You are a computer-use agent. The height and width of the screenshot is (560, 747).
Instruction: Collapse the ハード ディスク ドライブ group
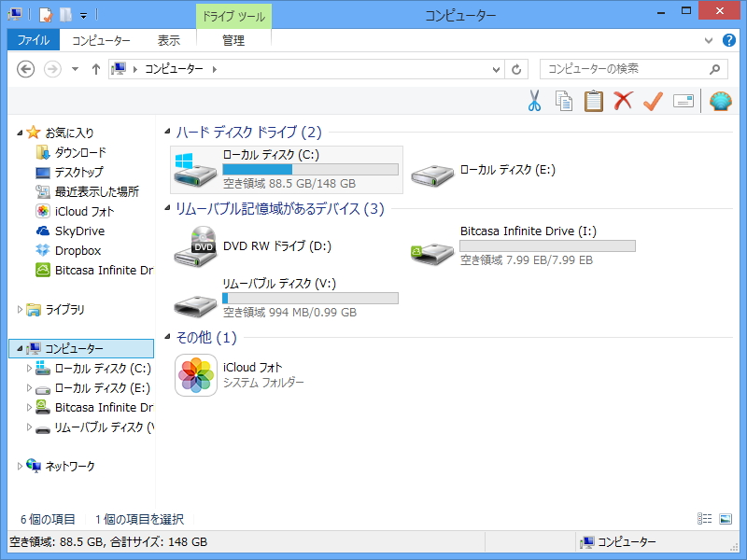pyautogui.click(x=167, y=132)
